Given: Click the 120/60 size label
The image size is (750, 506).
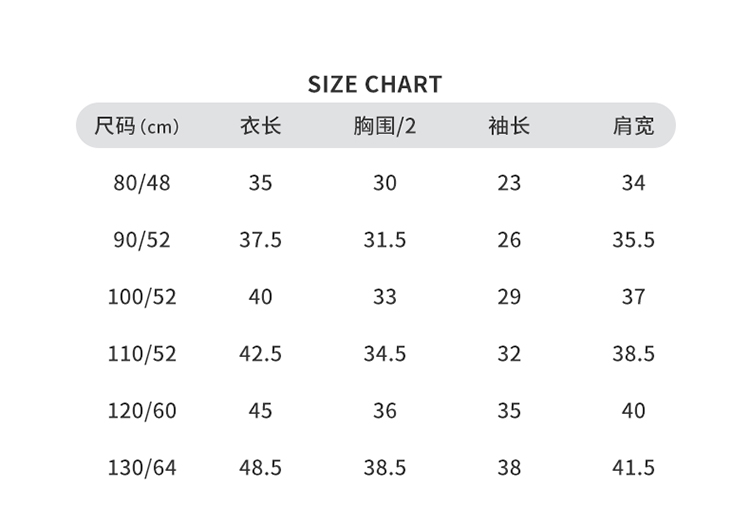Looking at the screenshot, I should [142, 411].
